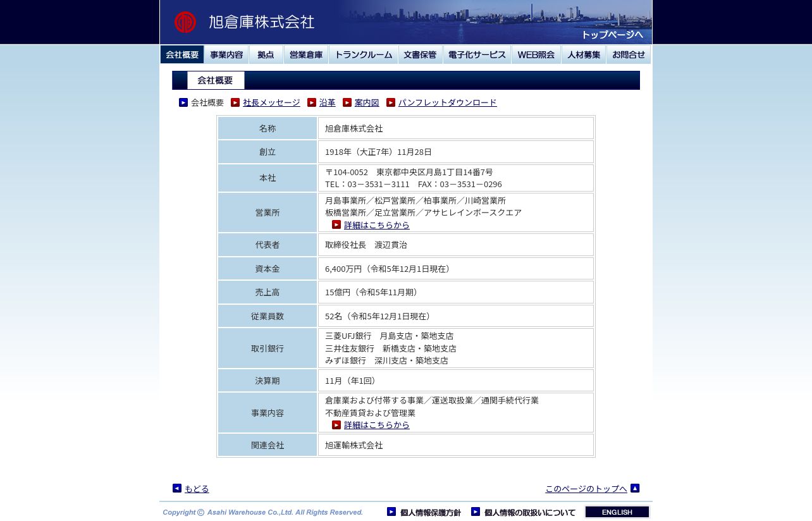
Task: Click the blue back arrow icon beside もどる
Action: (177, 488)
